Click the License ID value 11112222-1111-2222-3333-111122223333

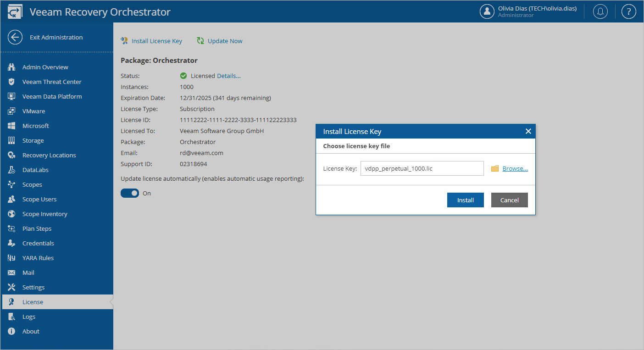[x=238, y=120]
